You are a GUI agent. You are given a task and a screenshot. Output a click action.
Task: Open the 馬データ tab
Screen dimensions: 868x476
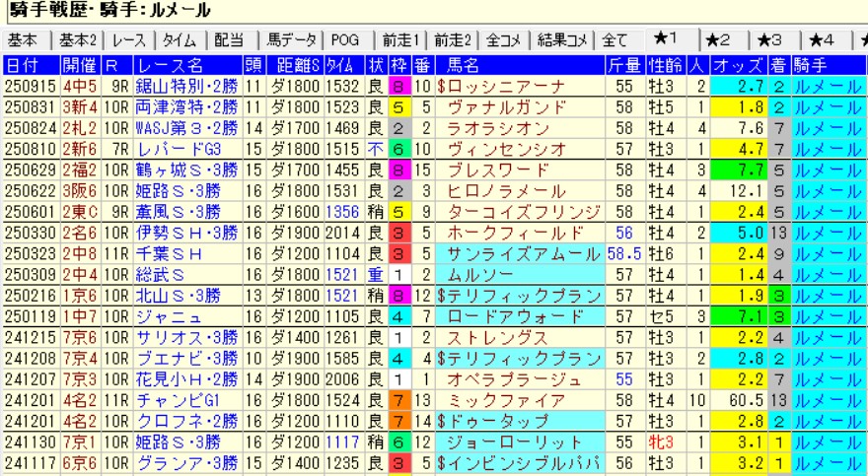click(x=291, y=40)
